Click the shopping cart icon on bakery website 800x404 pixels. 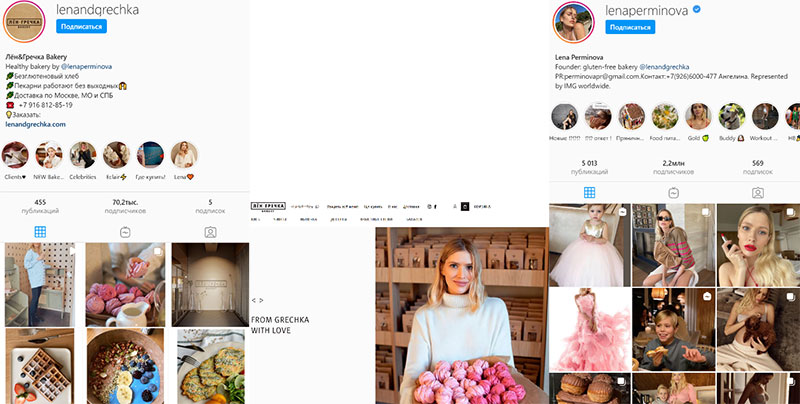pyautogui.click(x=464, y=206)
